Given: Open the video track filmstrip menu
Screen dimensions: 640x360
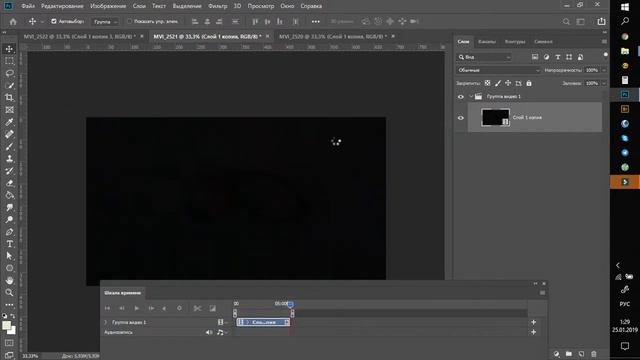Looking at the screenshot, I should (222, 322).
